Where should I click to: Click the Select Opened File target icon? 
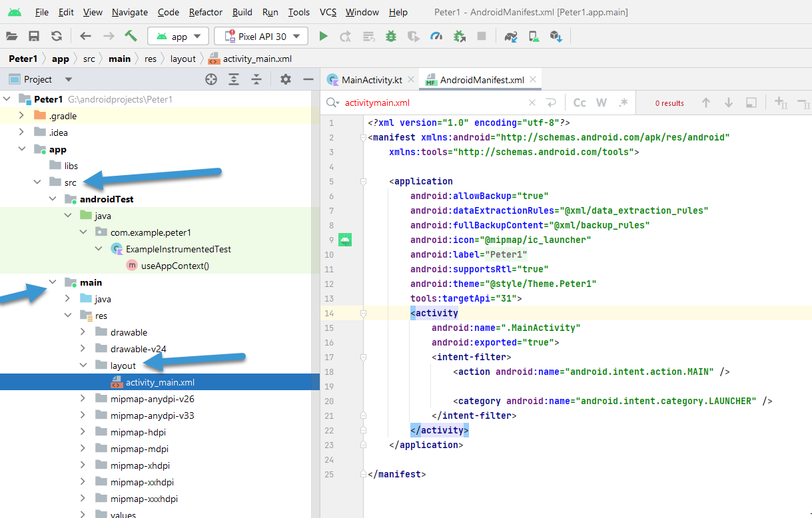pos(211,79)
